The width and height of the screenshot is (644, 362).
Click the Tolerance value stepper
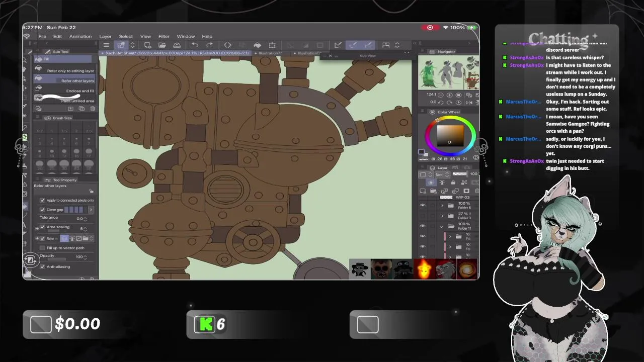pos(85,219)
